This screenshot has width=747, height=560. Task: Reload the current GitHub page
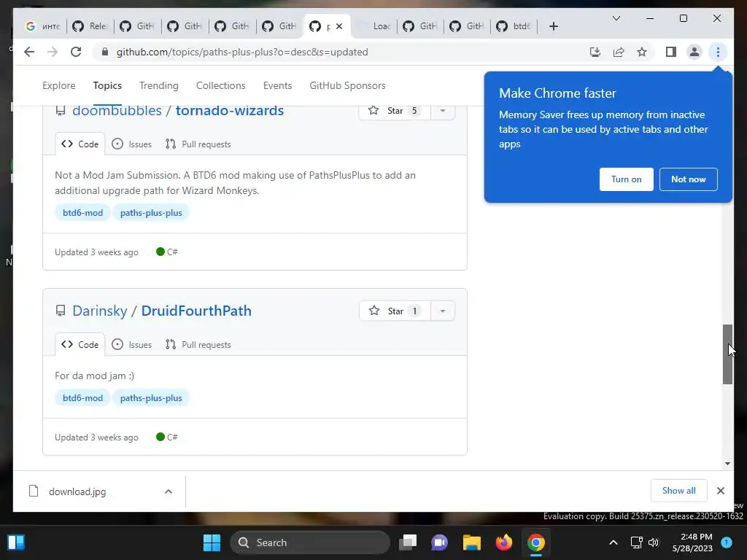pyautogui.click(x=76, y=52)
